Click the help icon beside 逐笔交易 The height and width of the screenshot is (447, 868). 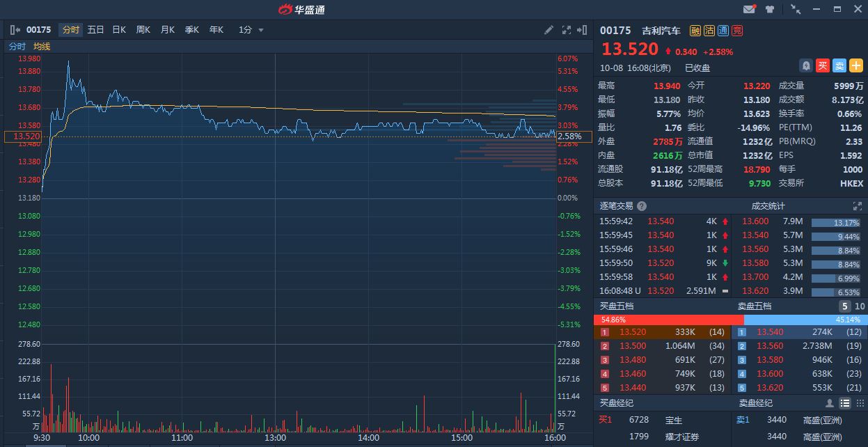(x=642, y=206)
